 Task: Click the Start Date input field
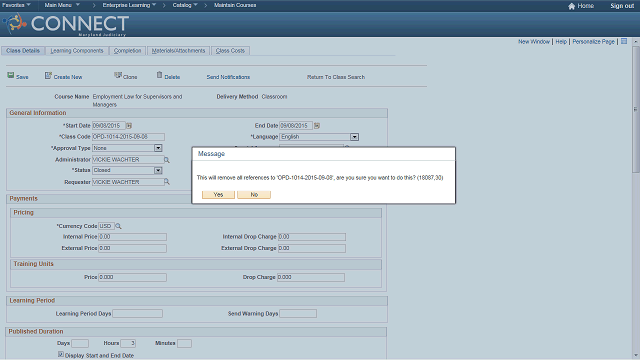[108, 126]
